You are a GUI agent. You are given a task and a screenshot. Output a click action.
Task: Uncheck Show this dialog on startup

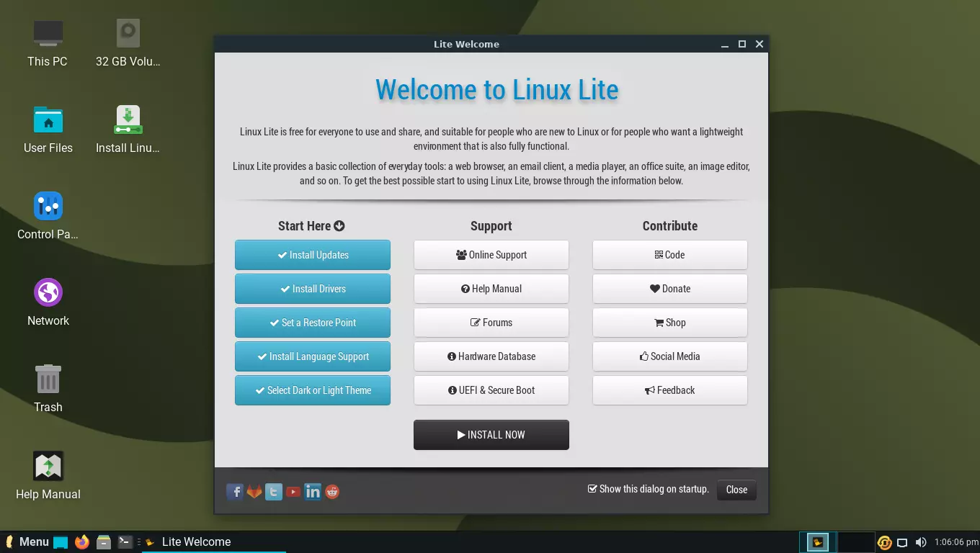[593, 489]
